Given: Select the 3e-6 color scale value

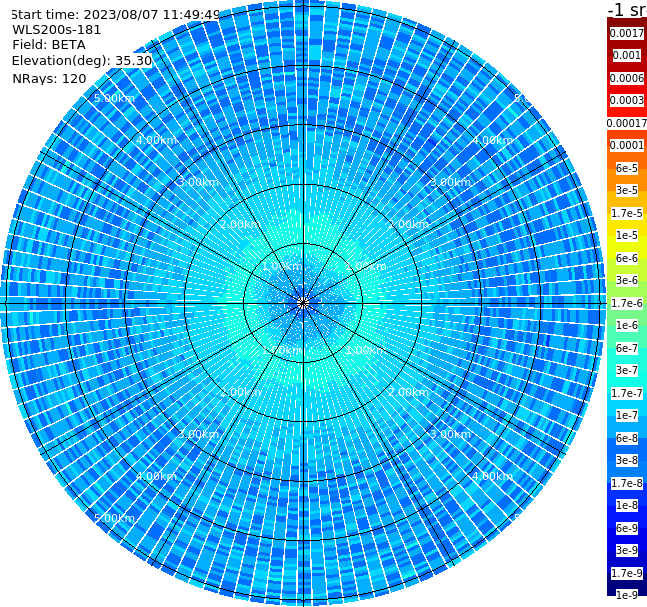Looking at the screenshot, I should pos(627,280).
